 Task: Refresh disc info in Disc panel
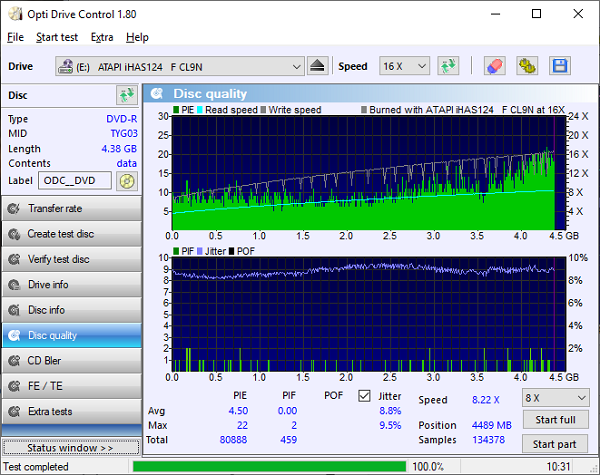click(126, 95)
